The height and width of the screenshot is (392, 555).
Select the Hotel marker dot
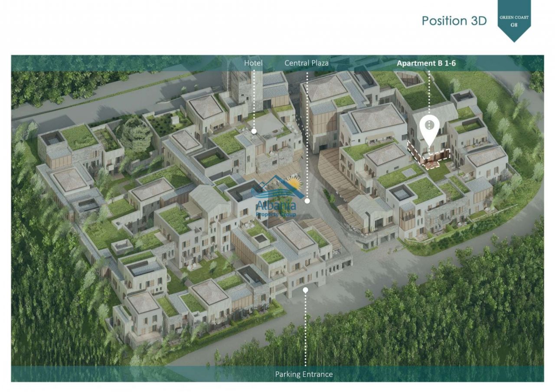point(254,131)
